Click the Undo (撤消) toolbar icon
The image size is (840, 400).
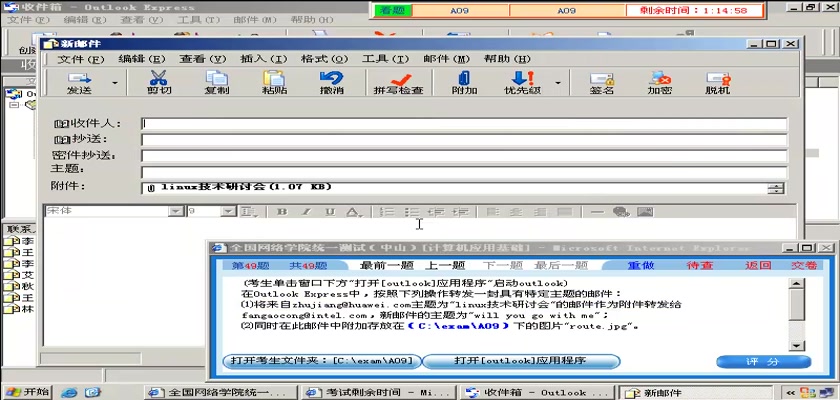click(x=332, y=83)
